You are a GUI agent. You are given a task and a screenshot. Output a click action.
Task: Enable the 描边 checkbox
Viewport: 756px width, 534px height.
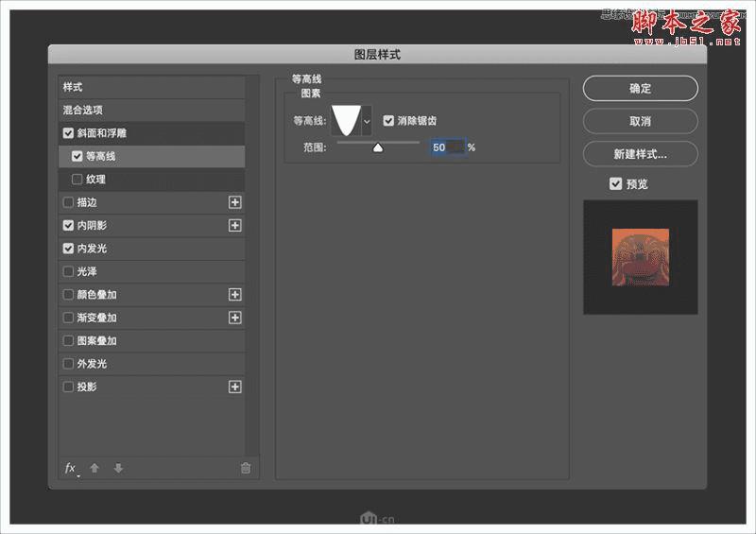68,202
